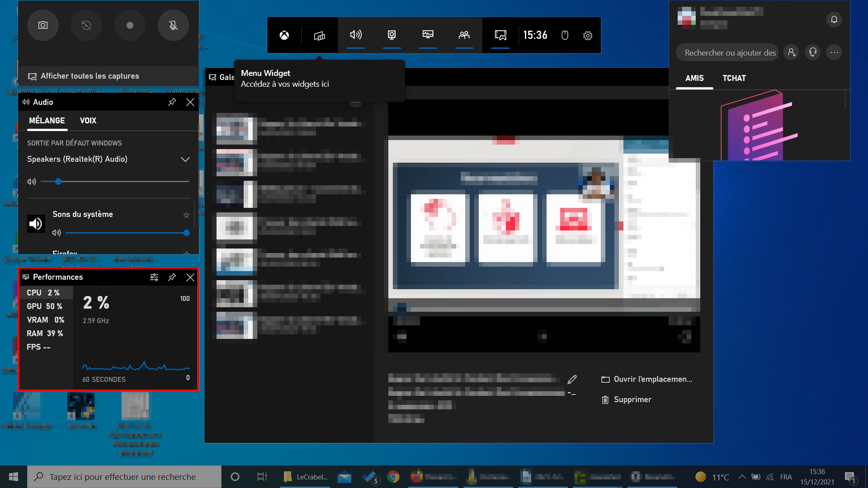Viewport: 868px width, 488px height.
Task: Open the more options ellipsis in Xbox Social
Action: click(835, 52)
